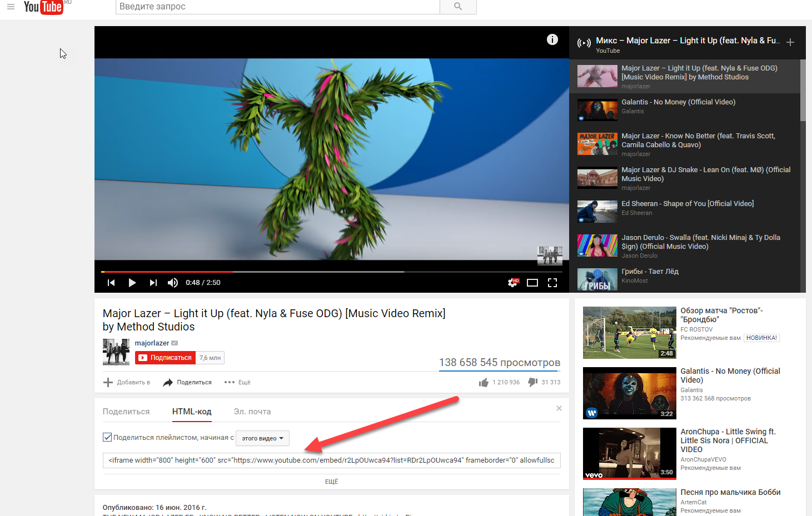Screen dimensions: 812x516
Task: Play Galantis - No Money in the mix
Action: click(685, 110)
